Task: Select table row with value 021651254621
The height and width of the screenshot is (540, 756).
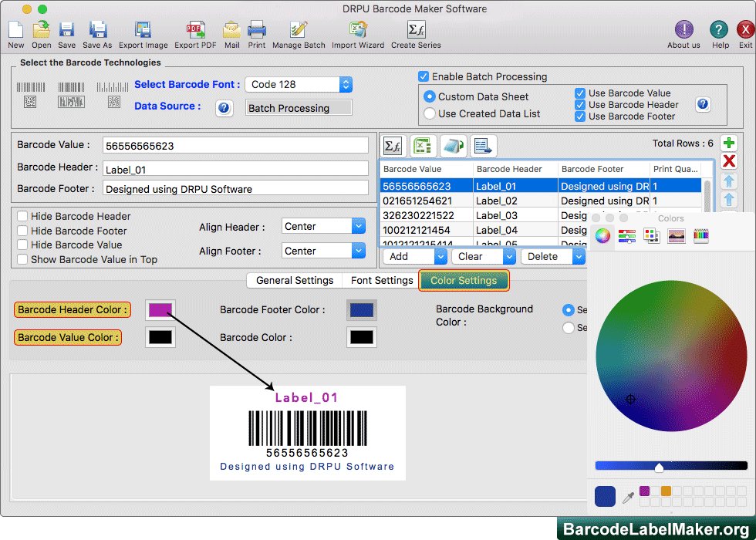Action: pyautogui.click(x=541, y=201)
